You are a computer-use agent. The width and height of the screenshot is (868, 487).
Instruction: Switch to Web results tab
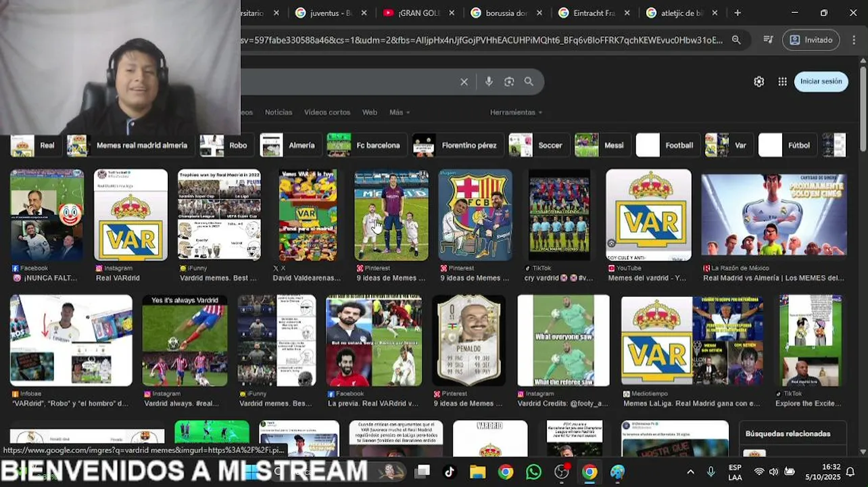(x=370, y=112)
